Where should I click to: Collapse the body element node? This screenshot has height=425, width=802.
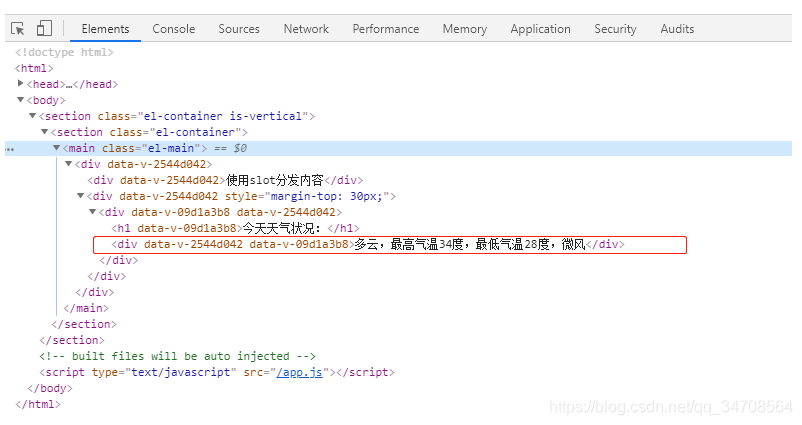tap(20, 100)
